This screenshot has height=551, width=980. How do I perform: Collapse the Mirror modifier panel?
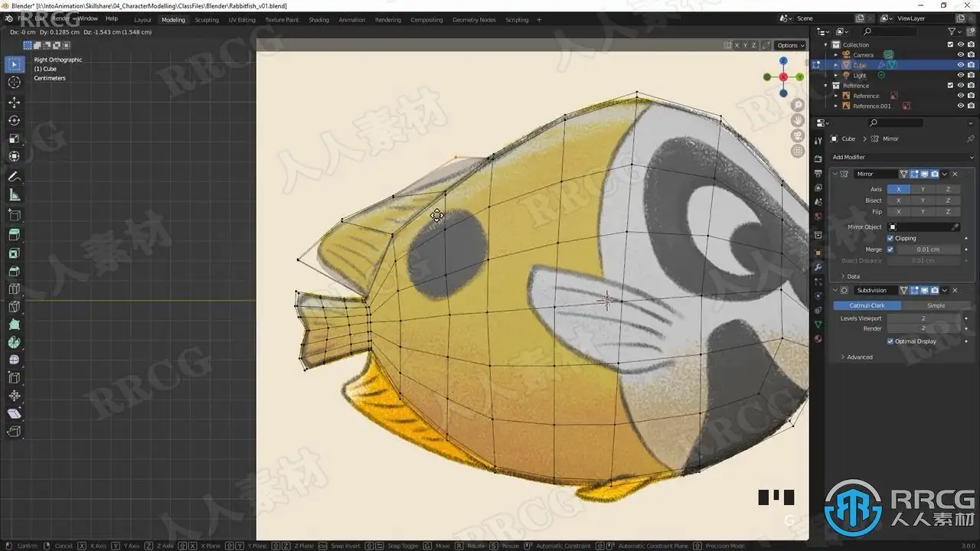point(835,174)
